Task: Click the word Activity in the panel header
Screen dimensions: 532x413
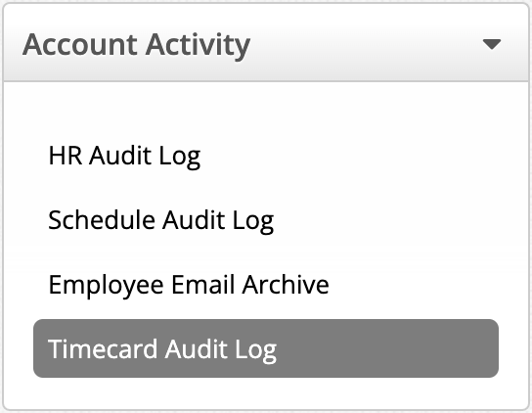Action: (x=198, y=46)
